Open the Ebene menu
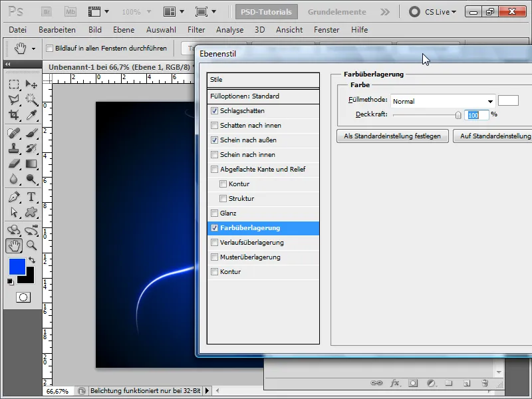The image size is (532, 399). click(x=124, y=30)
